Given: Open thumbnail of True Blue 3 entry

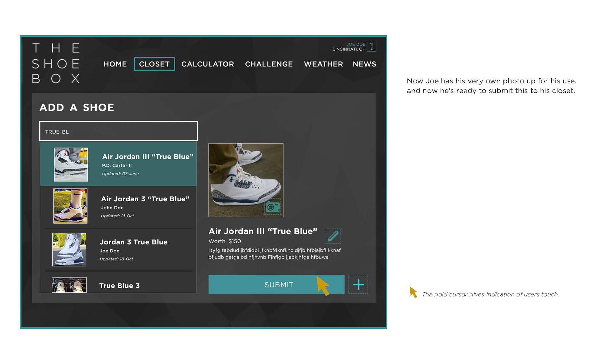Looking at the screenshot, I should point(69,285).
